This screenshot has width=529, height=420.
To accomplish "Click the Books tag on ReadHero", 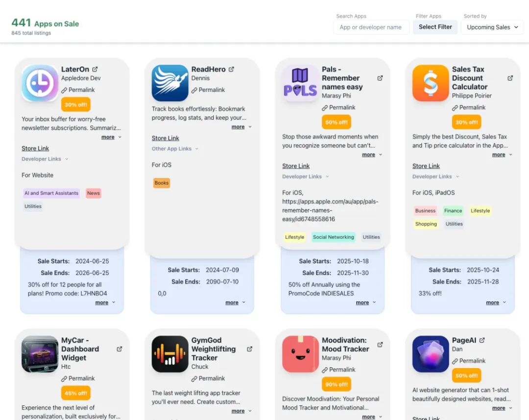I will coord(161,183).
